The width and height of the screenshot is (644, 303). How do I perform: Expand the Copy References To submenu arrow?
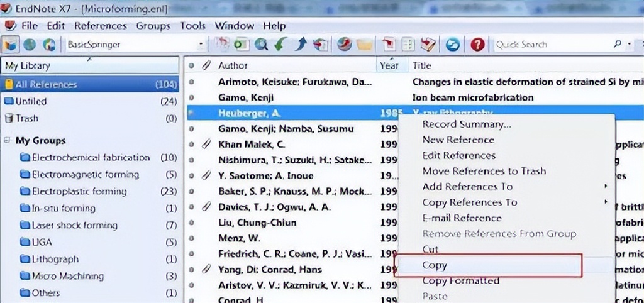coord(606,202)
